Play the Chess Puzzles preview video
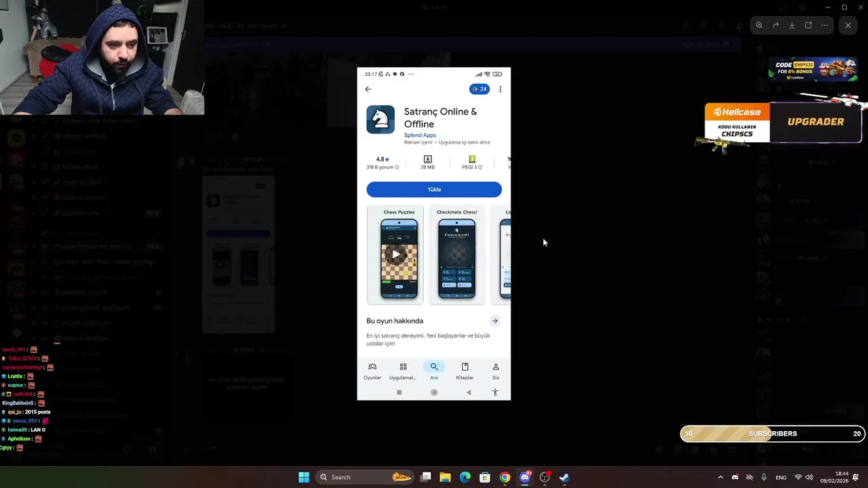Image resolution: width=868 pixels, height=488 pixels. coord(395,254)
